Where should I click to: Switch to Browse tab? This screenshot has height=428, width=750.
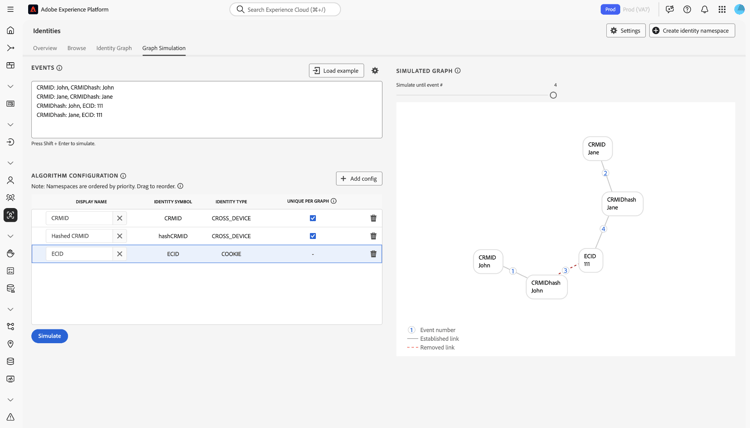point(77,48)
